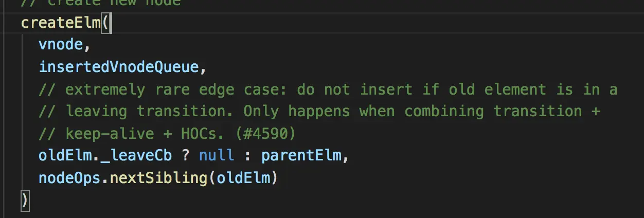Click the vnode argument
Screen dimensions: 644x218
click(x=61, y=45)
